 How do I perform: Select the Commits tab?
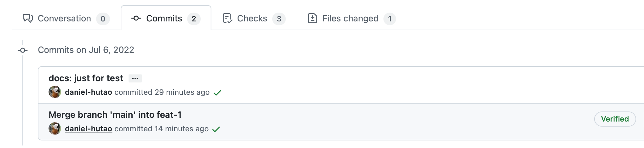pos(164,19)
